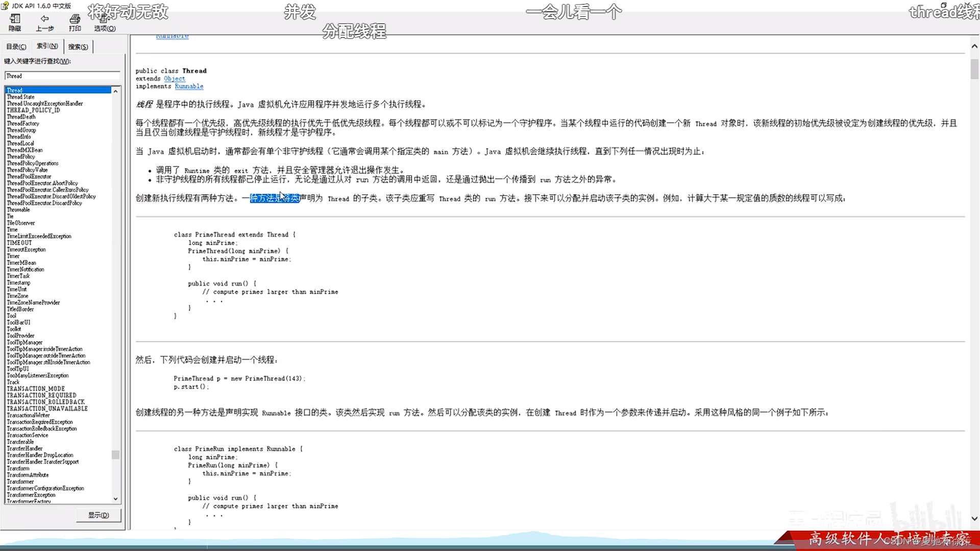Select the 索引(N) index tab

tap(47, 46)
